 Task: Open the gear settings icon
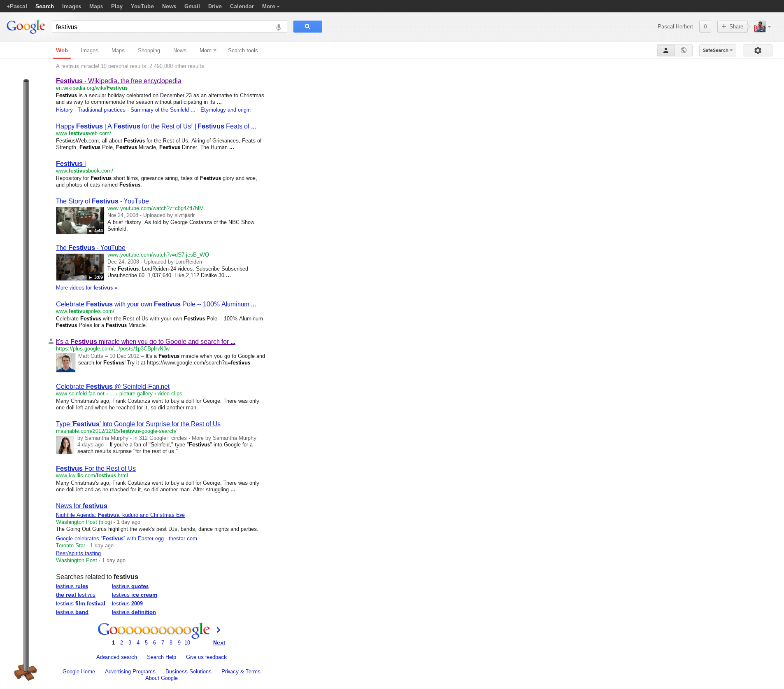757,50
